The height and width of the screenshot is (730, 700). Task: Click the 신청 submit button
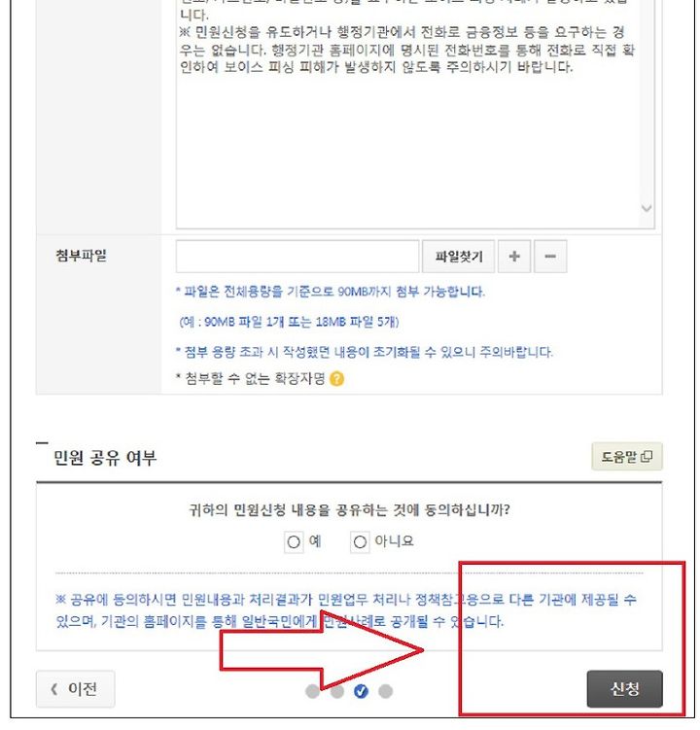(624, 688)
